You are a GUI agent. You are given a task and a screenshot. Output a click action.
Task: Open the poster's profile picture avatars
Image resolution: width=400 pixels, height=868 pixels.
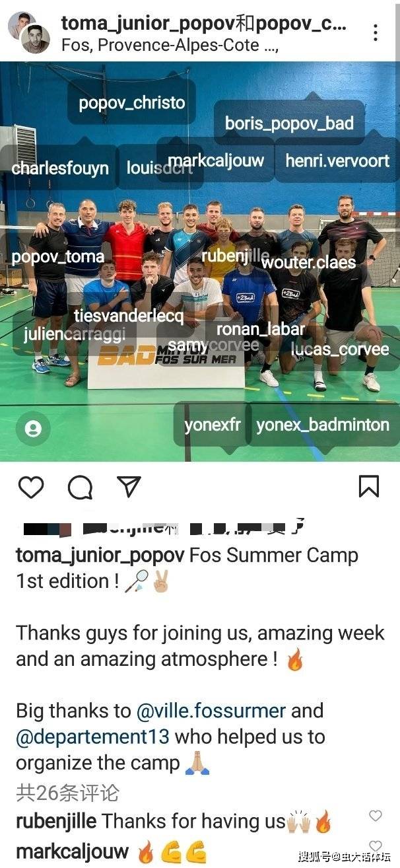pos(29,32)
